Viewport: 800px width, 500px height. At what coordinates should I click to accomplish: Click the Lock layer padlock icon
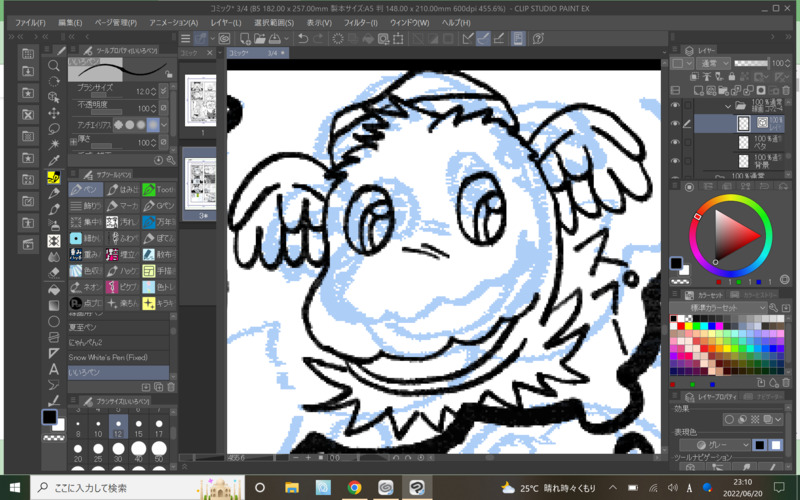[x=732, y=77]
